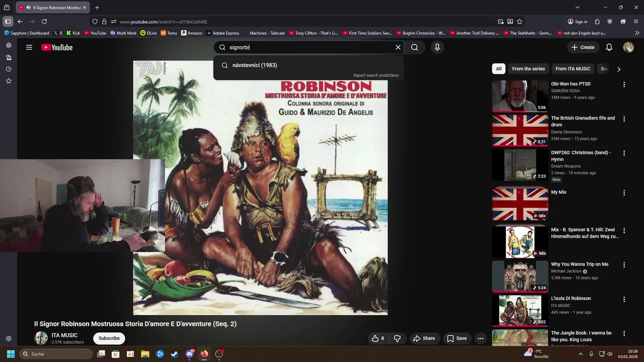The height and width of the screenshot is (362, 644).
Task: Open the Adobe Express bookmark
Action: click(223, 33)
